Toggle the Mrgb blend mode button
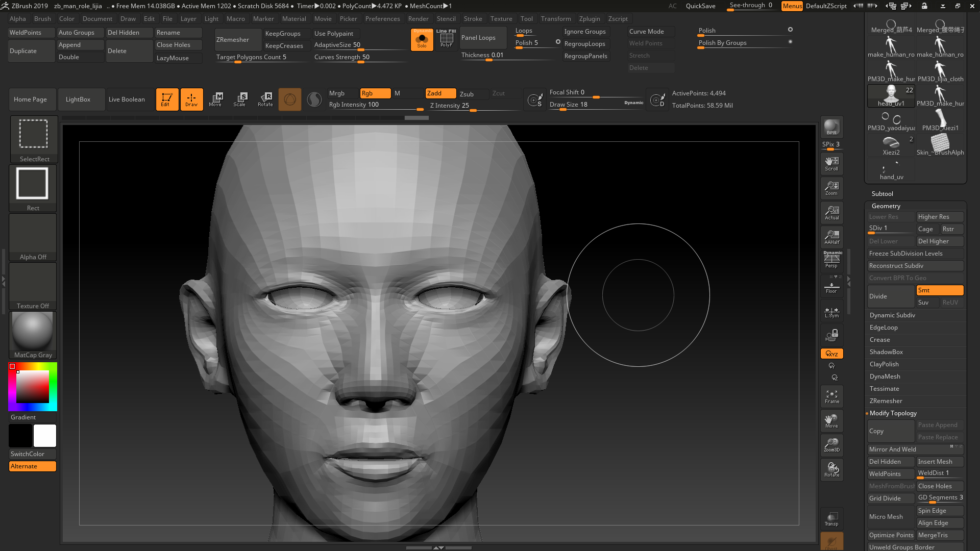The width and height of the screenshot is (980, 551). pyautogui.click(x=336, y=93)
